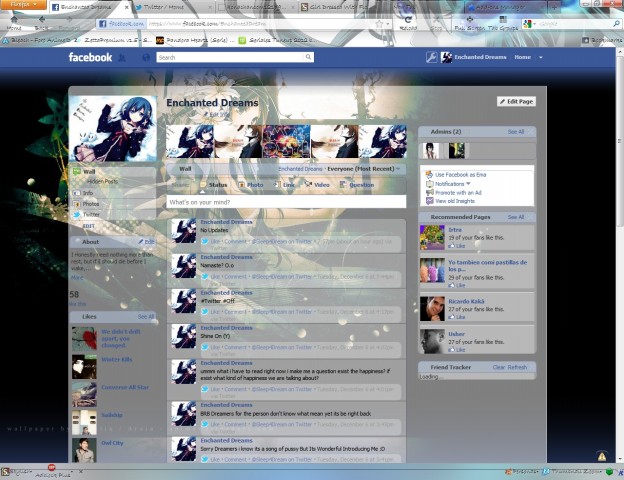This screenshot has width=624, height=480.
Task: Click What's on your mind field
Action: click(286, 202)
